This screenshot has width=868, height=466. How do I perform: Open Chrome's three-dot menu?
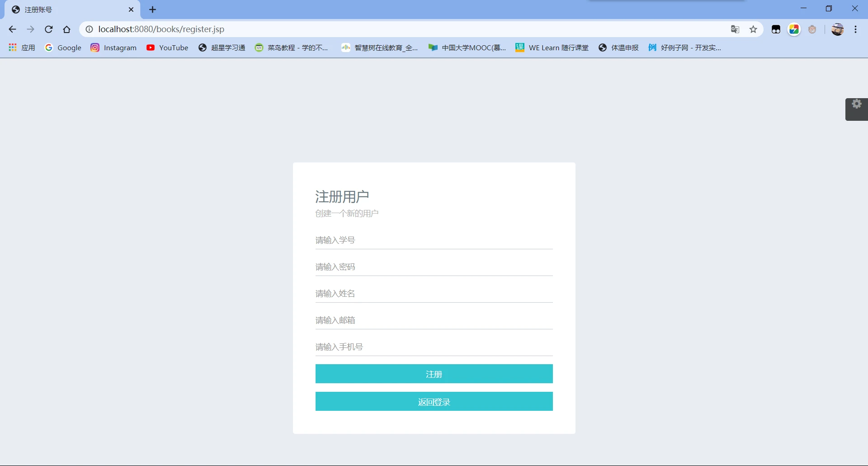tap(856, 29)
